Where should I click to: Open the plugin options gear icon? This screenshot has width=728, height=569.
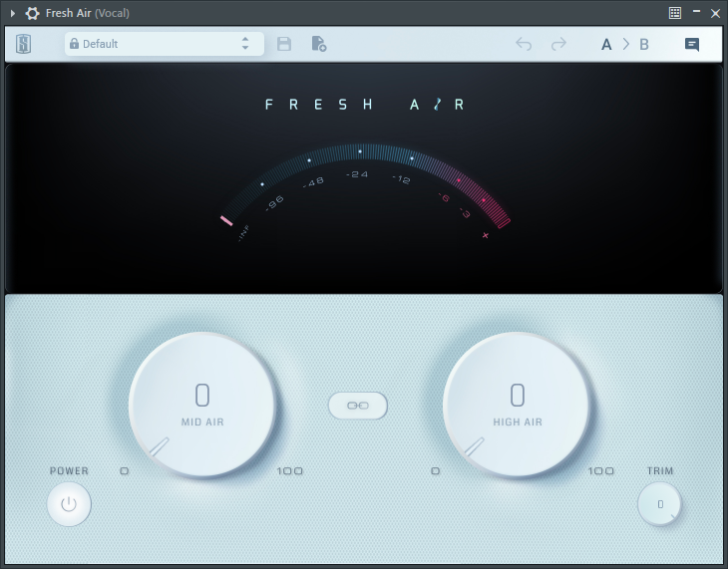32,13
